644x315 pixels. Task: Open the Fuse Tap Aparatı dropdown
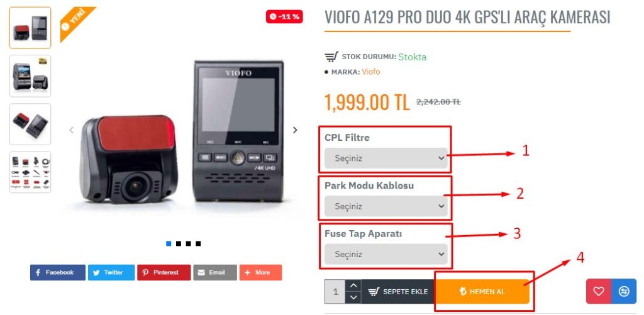click(x=386, y=254)
